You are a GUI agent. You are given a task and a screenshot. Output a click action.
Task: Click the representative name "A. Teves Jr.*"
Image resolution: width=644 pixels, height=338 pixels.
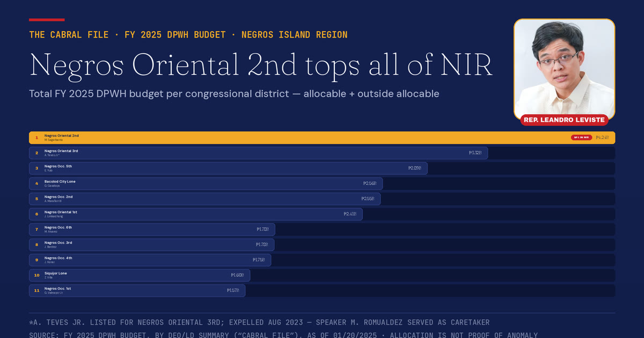click(53, 155)
